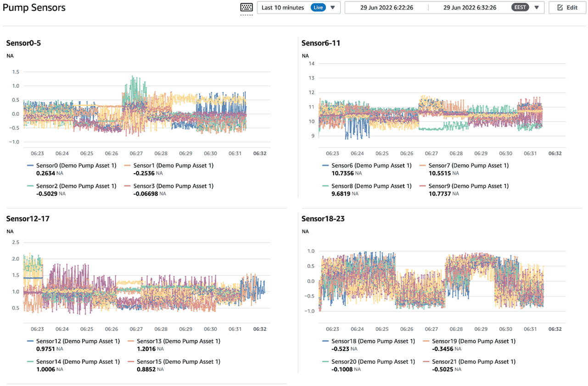
Task: Click the Edit button
Action: click(x=567, y=7)
